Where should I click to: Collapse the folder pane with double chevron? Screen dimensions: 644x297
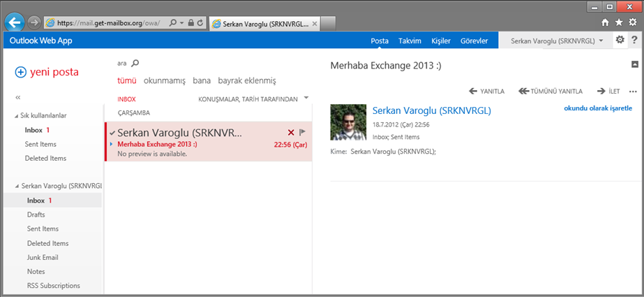click(17, 98)
